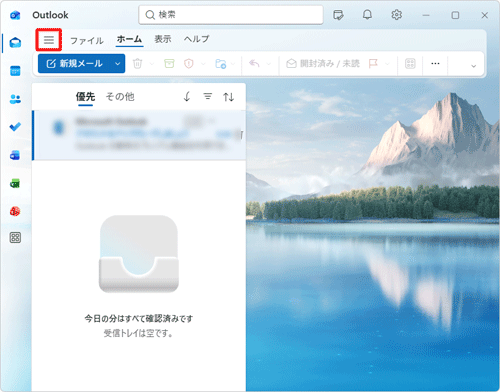
Task: Open the To Do checkmark app
Action: 15,127
